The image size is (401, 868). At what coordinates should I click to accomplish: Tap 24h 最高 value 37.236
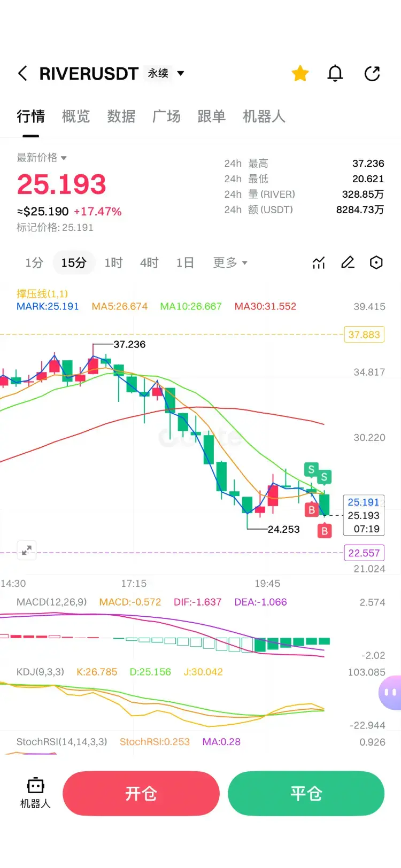click(x=368, y=164)
